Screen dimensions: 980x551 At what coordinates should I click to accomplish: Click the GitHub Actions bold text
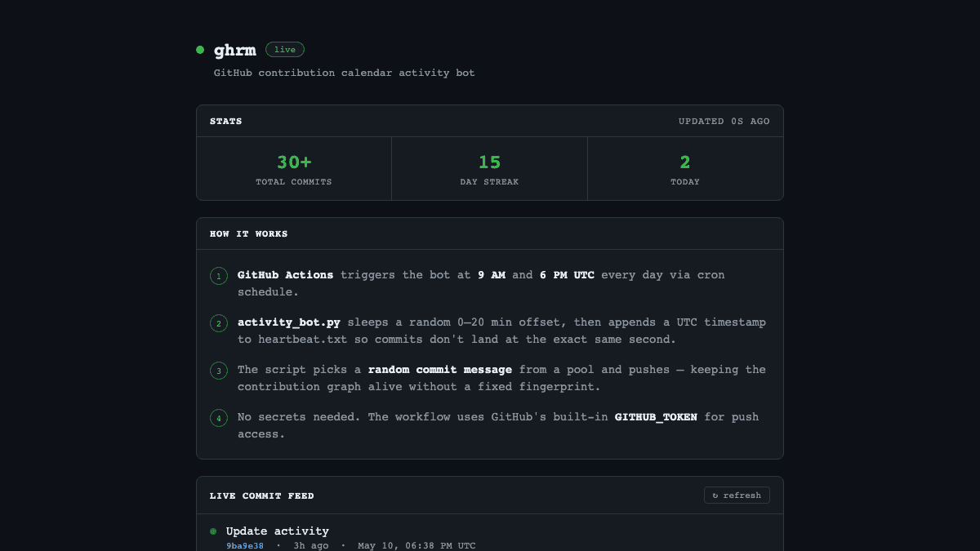285,275
